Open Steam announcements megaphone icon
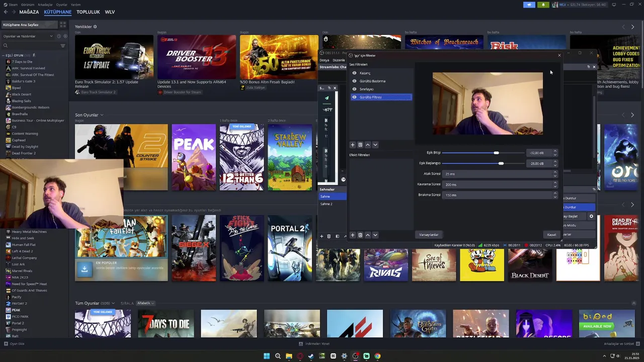This screenshot has height=362, width=644. point(529,5)
